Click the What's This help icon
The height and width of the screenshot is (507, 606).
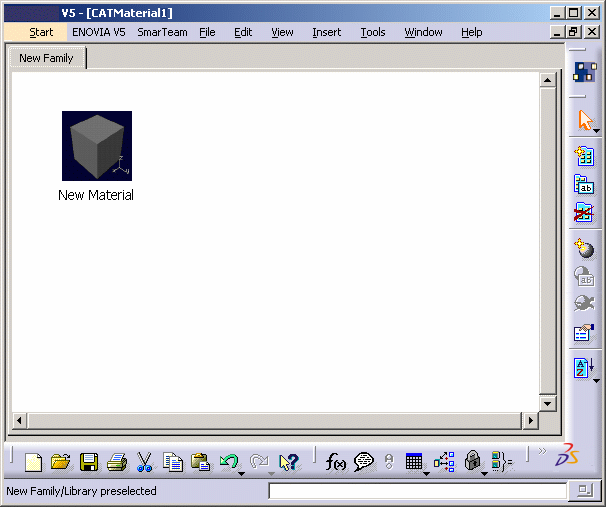pos(289,462)
